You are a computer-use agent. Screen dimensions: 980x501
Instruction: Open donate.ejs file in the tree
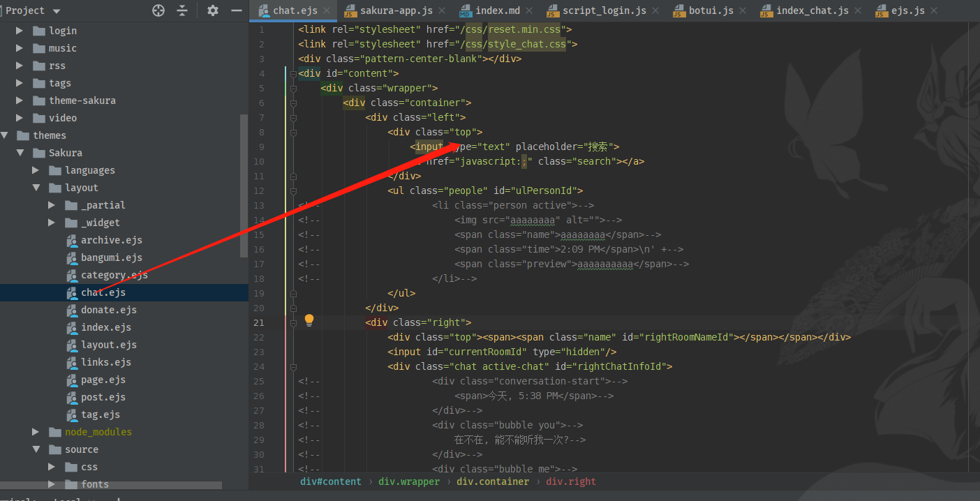pos(108,310)
